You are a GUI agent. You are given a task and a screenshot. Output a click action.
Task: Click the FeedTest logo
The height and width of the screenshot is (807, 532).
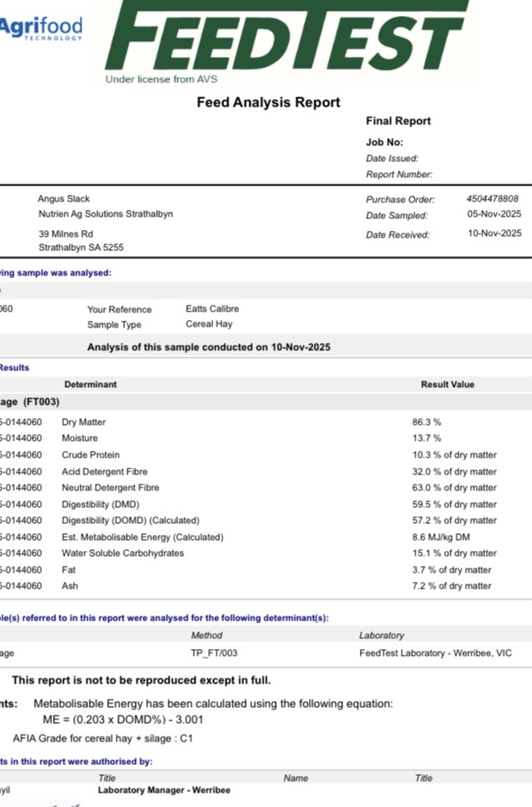[285, 38]
